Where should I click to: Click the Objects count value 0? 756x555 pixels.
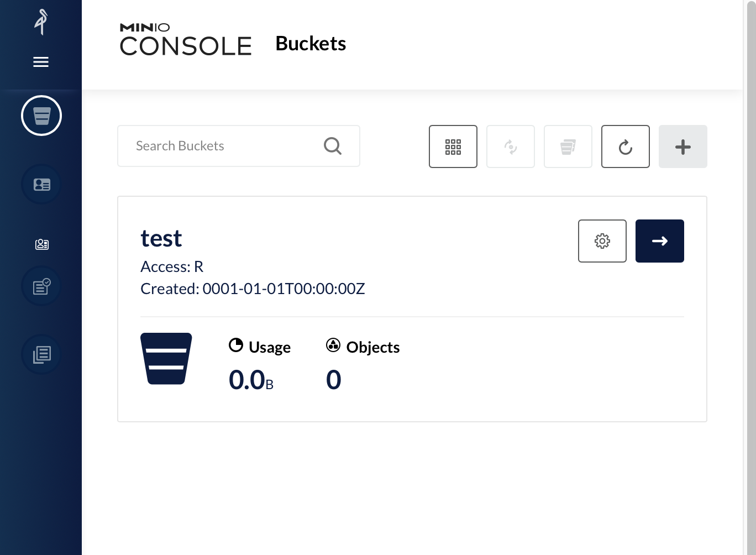tap(334, 380)
